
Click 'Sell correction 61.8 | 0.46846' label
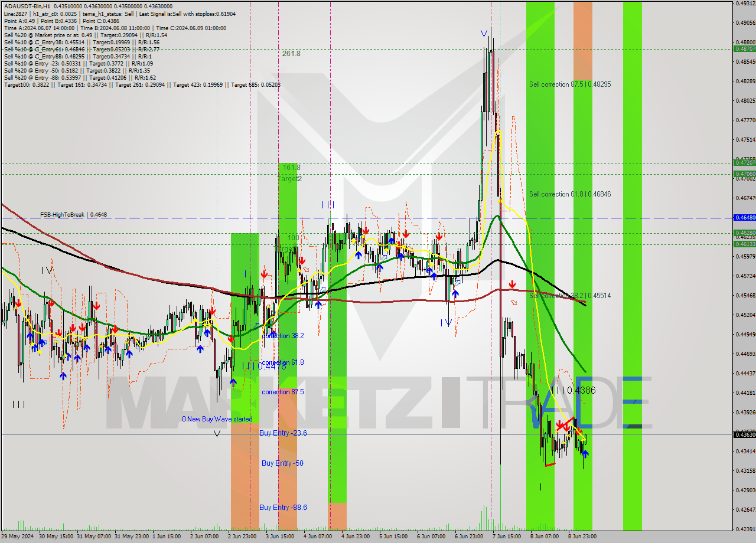click(570, 194)
